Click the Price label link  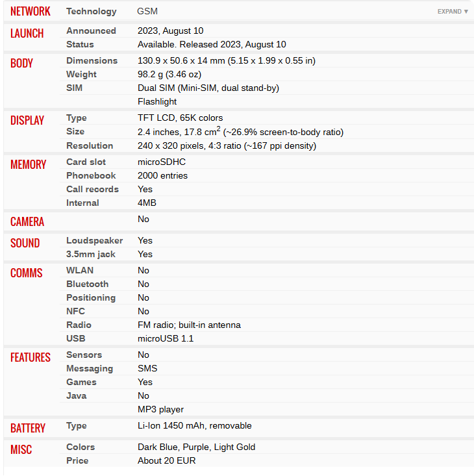point(77,460)
